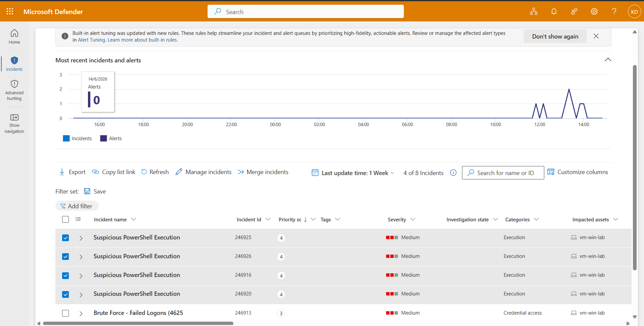Expand incident 246916 row
This screenshot has width=644, height=326.
pos(81,276)
